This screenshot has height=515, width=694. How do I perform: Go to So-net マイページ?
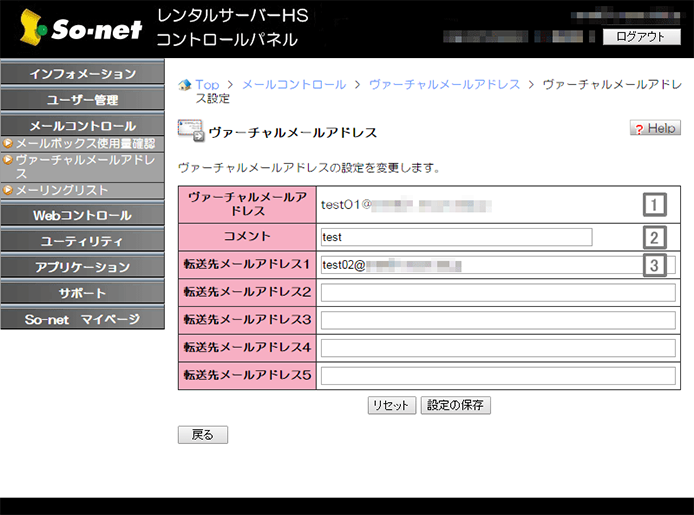click(x=82, y=319)
